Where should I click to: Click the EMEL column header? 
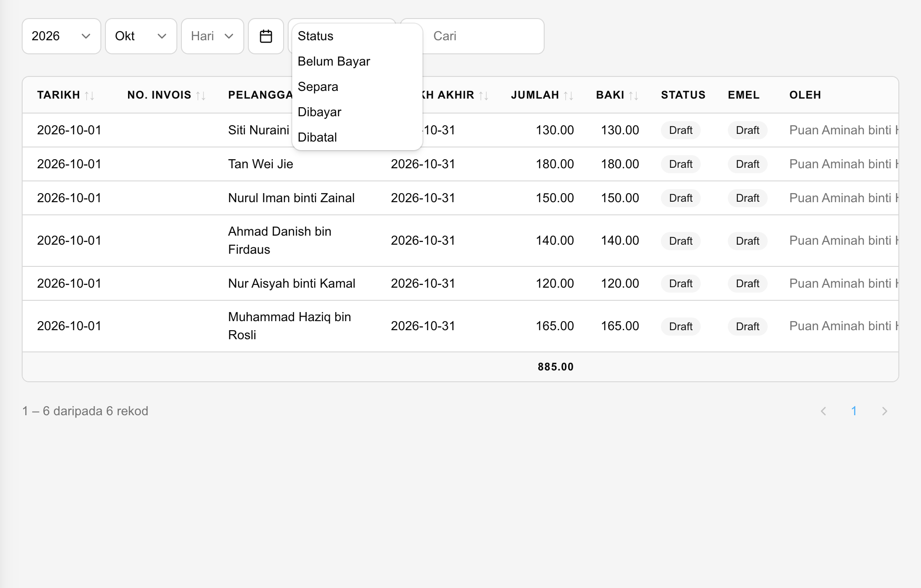(744, 95)
